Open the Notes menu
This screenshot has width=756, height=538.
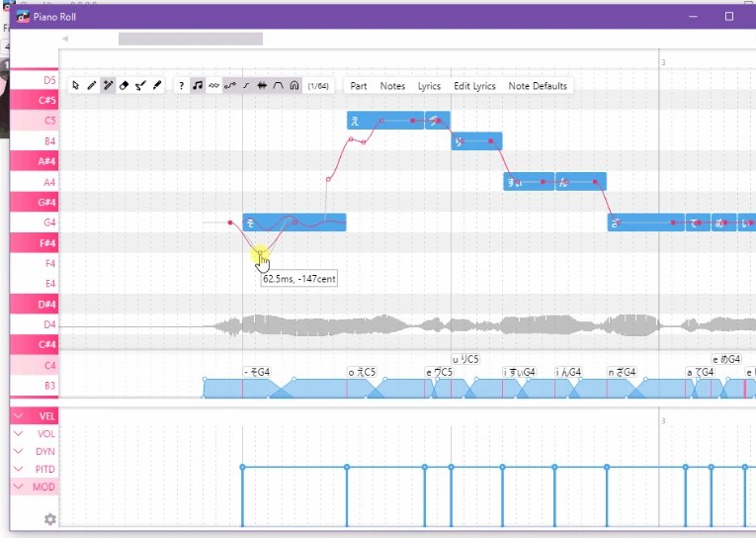tap(392, 86)
